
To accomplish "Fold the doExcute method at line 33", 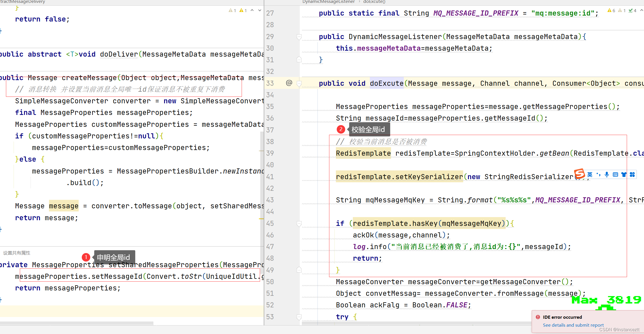I will pos(299,83).
